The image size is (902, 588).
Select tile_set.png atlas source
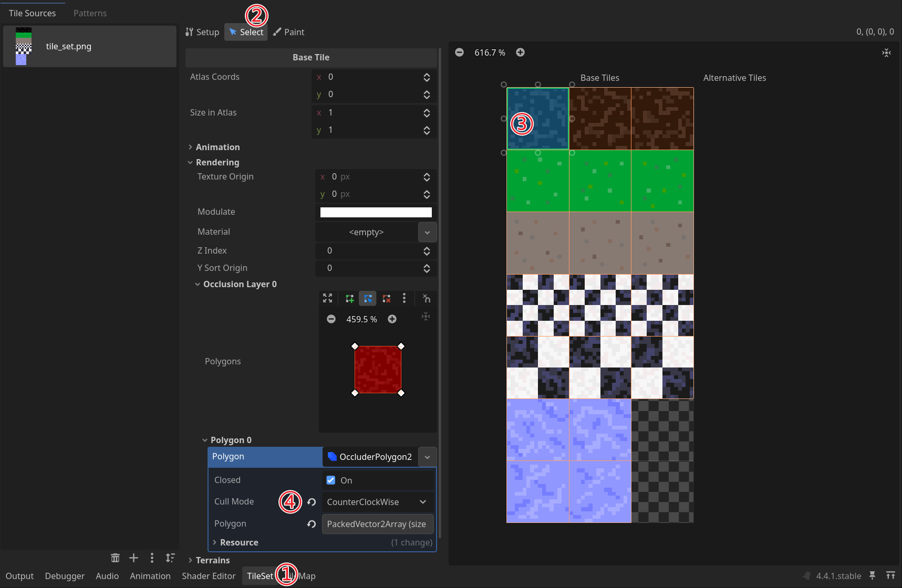pos(90,46)
